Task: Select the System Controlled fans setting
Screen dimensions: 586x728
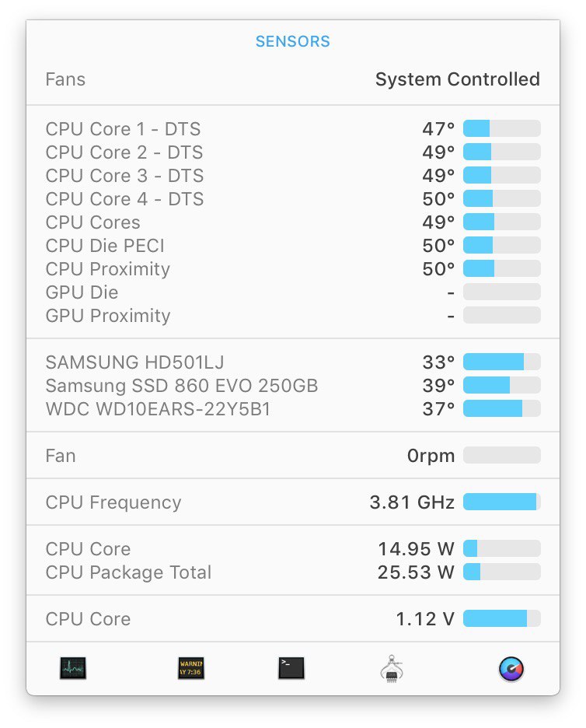Action: coord(458,79)
